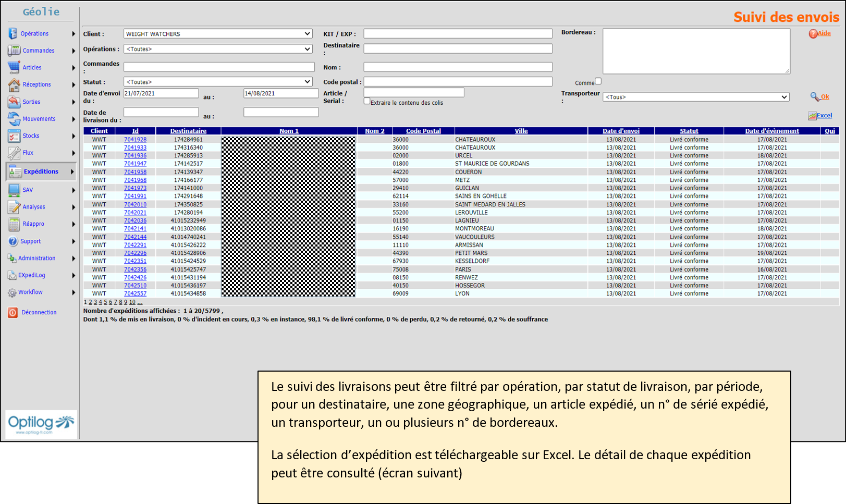
Task: Open the Analyses menu item
Action: pyautogui.click(x=34, y=207)
